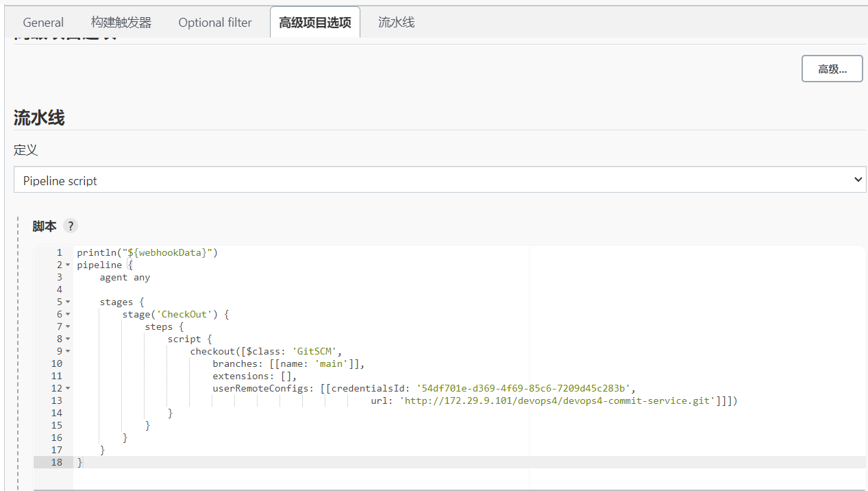Image resolution: width=868 pixels, height=491 pixels.
Task: Click the git repository url string
Action: tap(558, 400)
